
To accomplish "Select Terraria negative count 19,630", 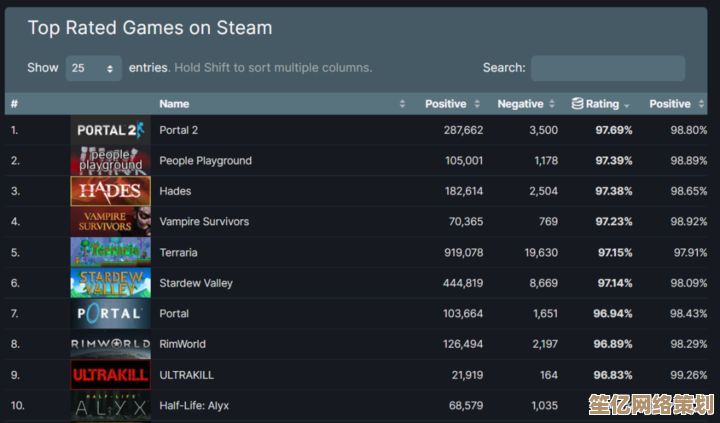I will pos(541,253).
